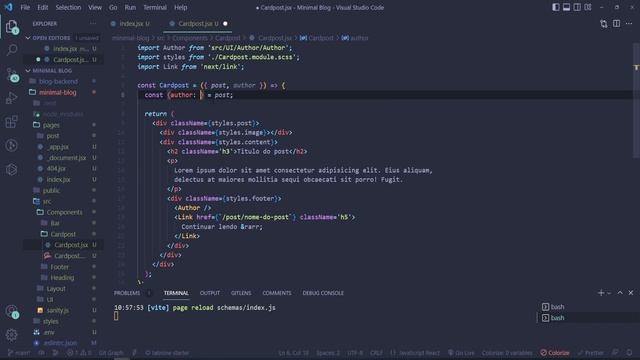Image resolution: width=640 pixels, height=360 pixels.
Task: Open the Customize Layout icon
Action: click(588, 7)
